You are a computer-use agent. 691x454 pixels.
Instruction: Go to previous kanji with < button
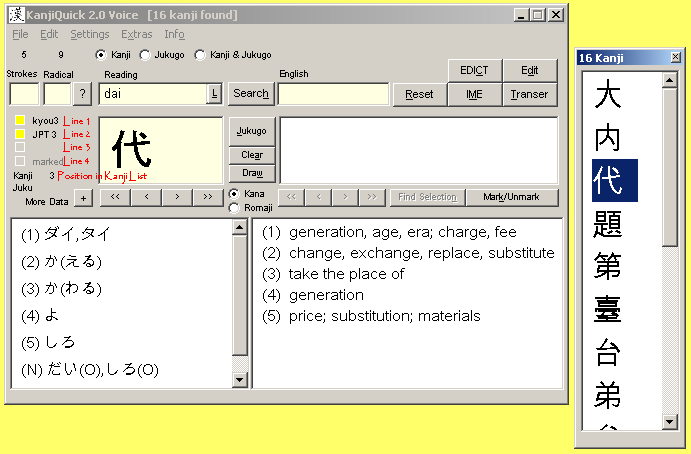146,197
